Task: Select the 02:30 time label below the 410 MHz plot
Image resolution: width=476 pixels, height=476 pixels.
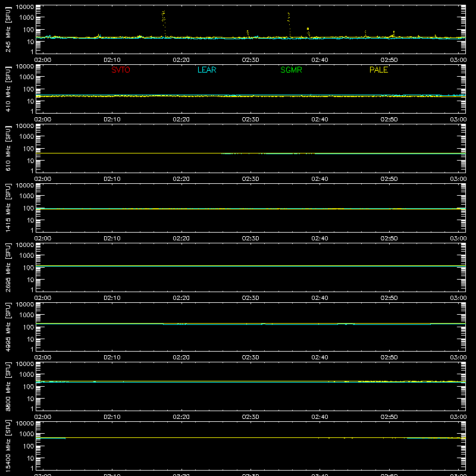Action: pos(250,120)
